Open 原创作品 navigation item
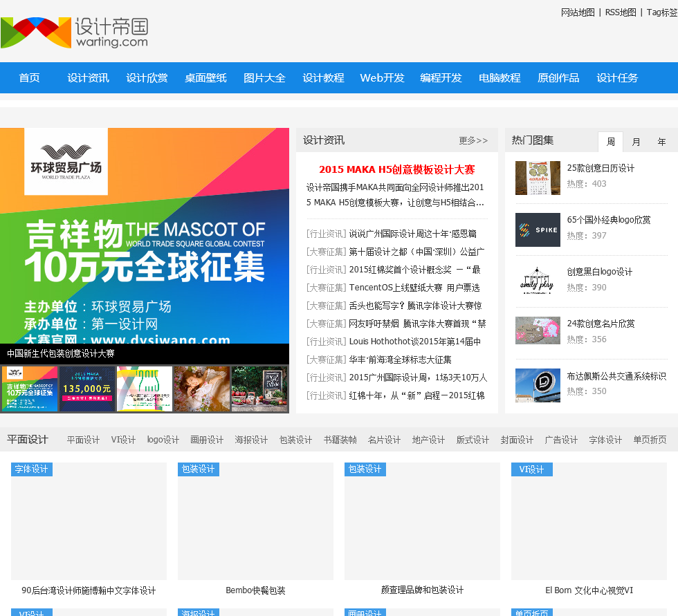 (559, 77)
